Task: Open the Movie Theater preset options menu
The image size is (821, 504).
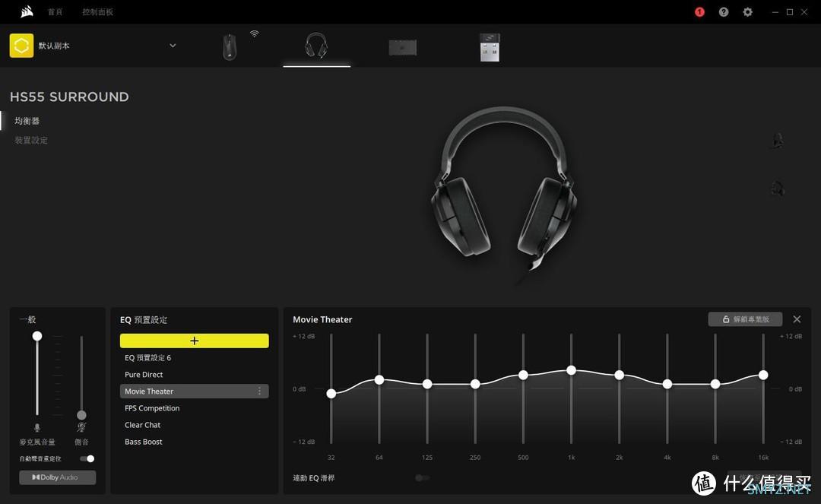Action: (259, 391)
